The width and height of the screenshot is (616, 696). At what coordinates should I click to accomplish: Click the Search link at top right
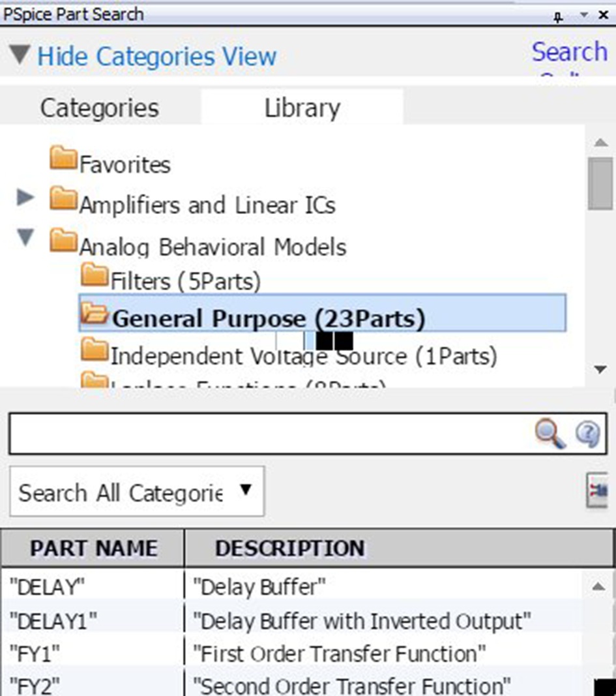tap(569, 52)
